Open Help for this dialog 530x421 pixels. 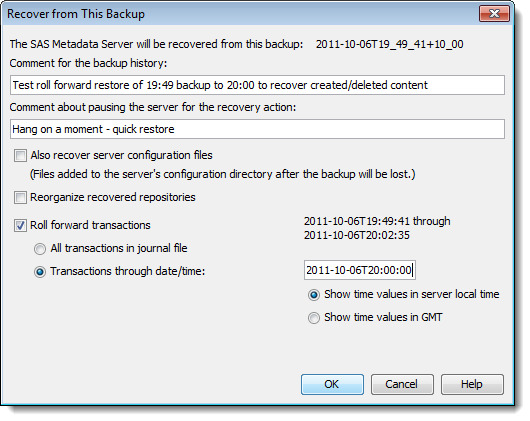pyautogui.click(x=472, y=384)
